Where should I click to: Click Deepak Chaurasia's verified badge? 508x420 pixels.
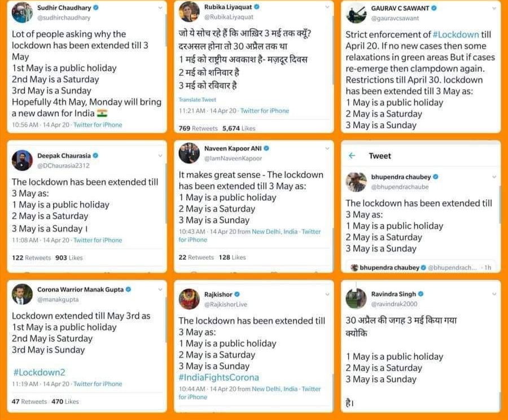tap(95, 155)
